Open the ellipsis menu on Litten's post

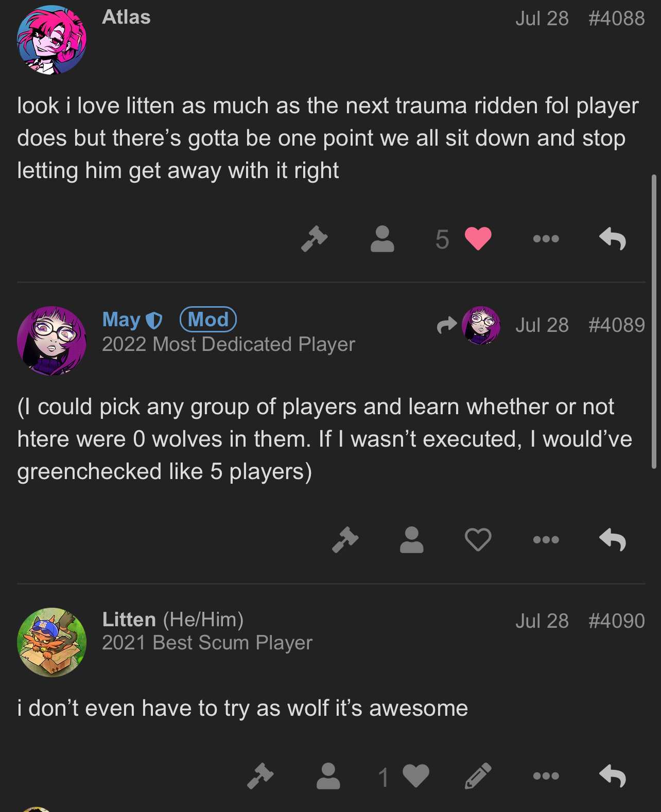click(x=546, y=776)
